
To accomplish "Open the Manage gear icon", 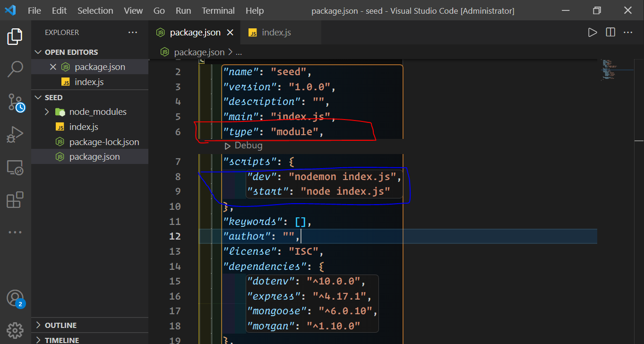I will coord(15,330).
